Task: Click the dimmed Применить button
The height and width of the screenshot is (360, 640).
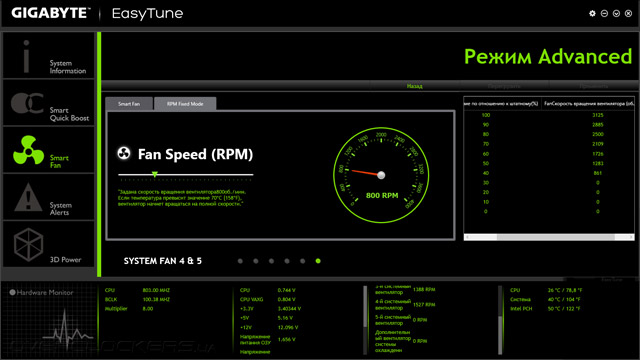Action: [x=593, y=86]
